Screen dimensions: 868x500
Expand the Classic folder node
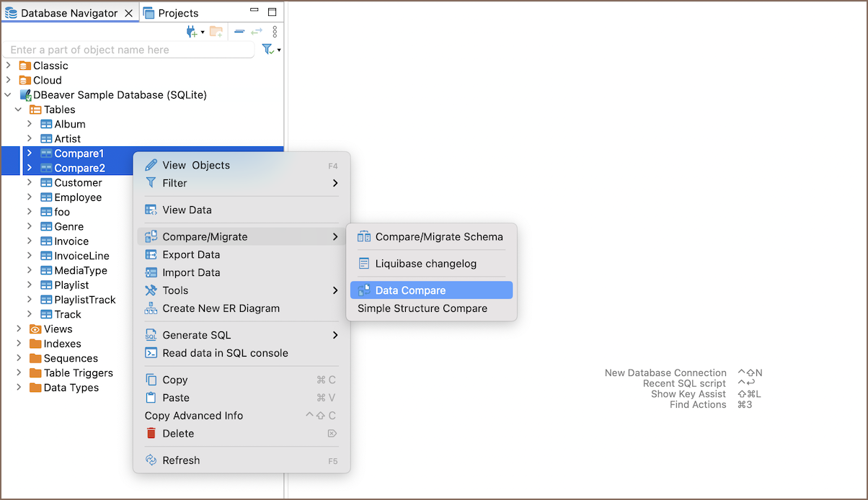coord(8,66)
